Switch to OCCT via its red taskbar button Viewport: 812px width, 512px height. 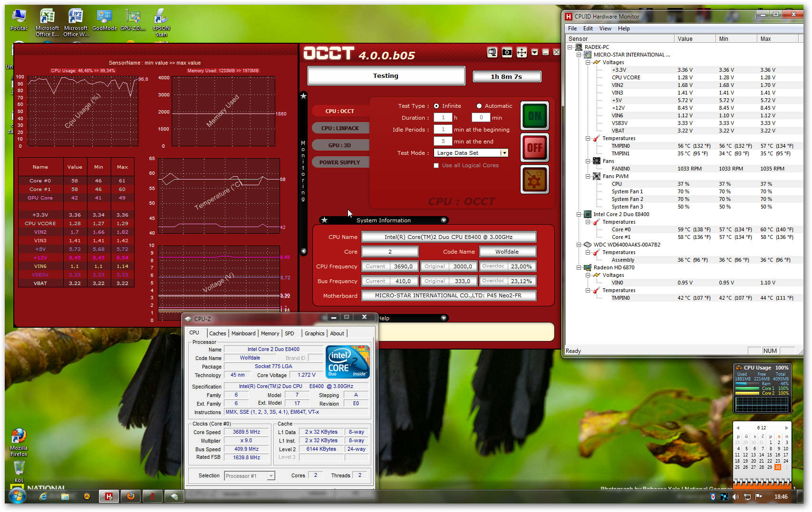pyautogui.click(x=153, y=496)
